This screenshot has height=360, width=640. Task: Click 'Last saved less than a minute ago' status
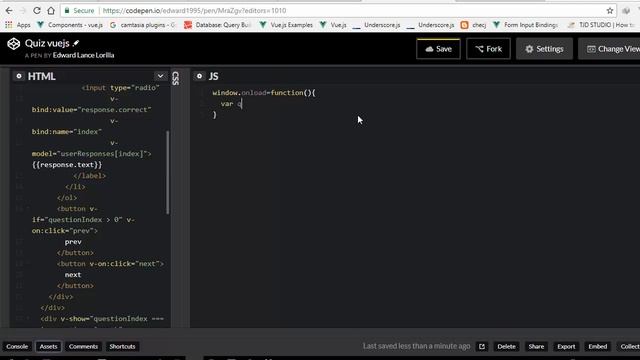point(416,346)
